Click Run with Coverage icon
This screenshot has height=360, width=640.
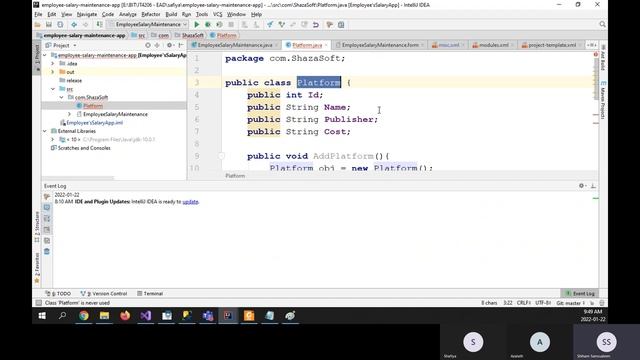[x=219, y=24]
